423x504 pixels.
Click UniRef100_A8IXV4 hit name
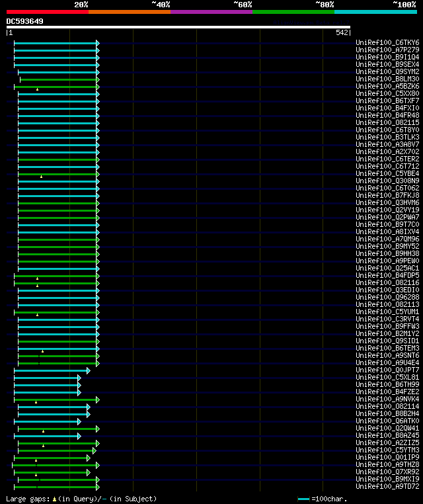pyautogui.click(x=387, y=231)
